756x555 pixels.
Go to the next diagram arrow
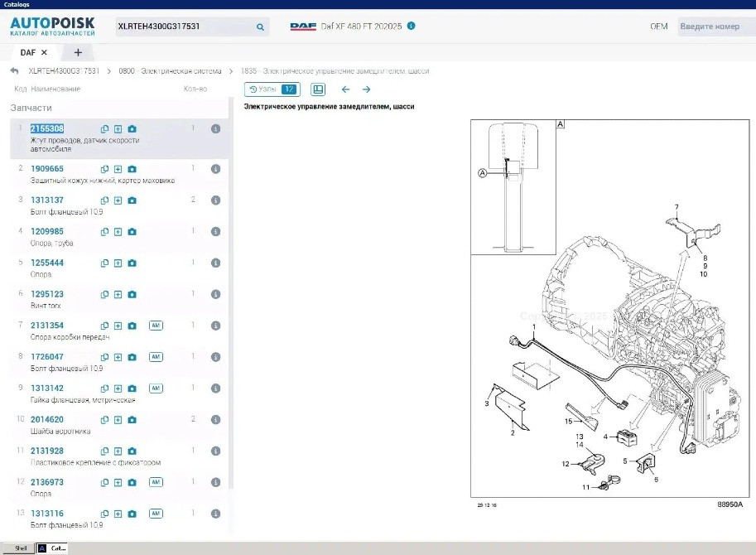367,89
